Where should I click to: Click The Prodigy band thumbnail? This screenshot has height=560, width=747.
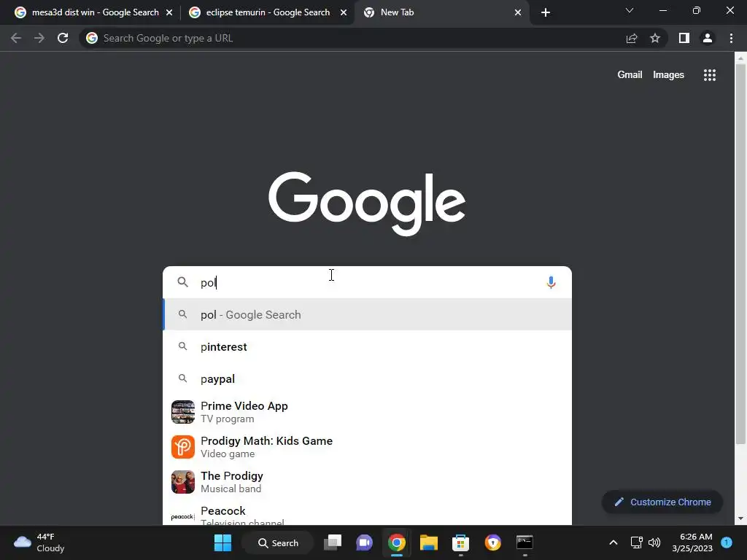tap(183, 482)
